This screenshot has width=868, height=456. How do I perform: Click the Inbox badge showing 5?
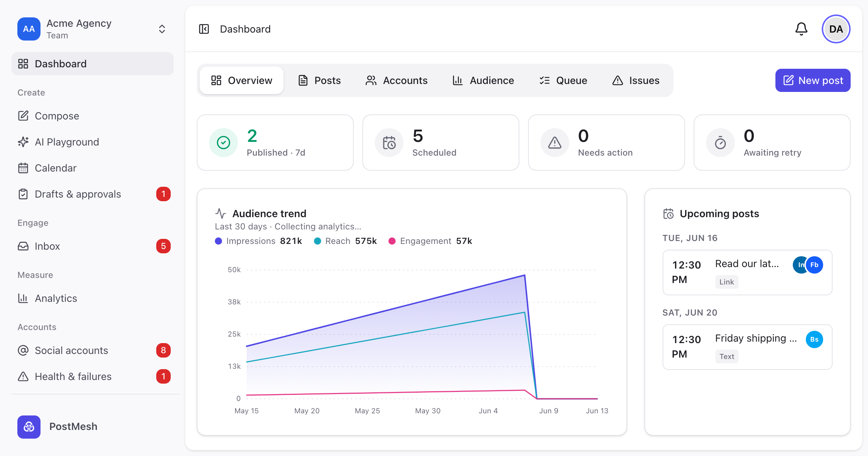163,246
